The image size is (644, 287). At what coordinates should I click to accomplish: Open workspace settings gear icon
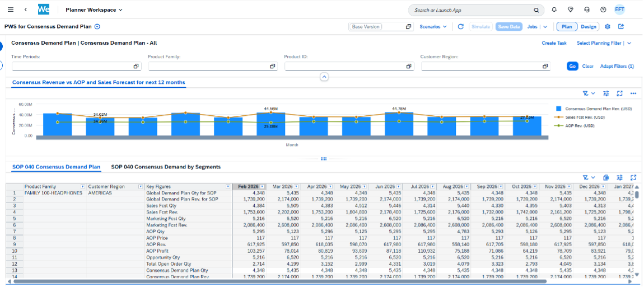[x=608, y=26]
